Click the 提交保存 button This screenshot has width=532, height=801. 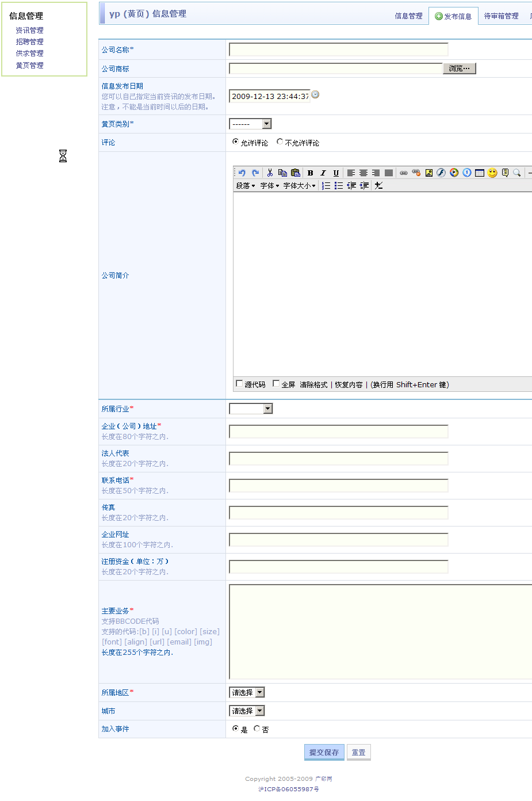coord(324,752)
